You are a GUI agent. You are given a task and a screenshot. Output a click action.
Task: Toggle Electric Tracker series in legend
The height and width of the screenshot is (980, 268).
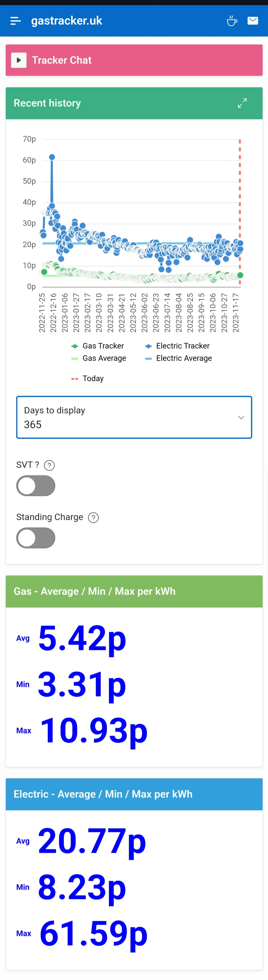(177, 346)
